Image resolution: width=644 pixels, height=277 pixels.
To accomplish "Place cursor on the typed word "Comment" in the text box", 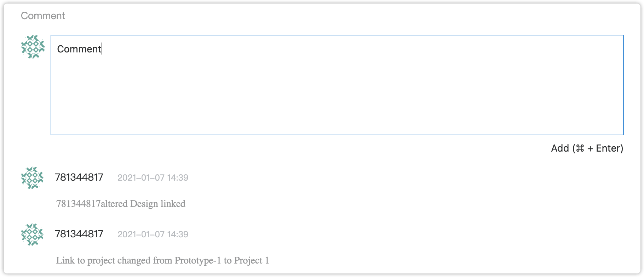I will [79, 49].
